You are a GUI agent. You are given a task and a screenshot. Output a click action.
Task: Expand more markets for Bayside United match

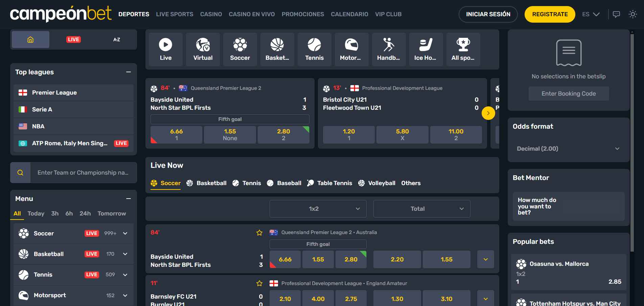(x=486, y=259)
